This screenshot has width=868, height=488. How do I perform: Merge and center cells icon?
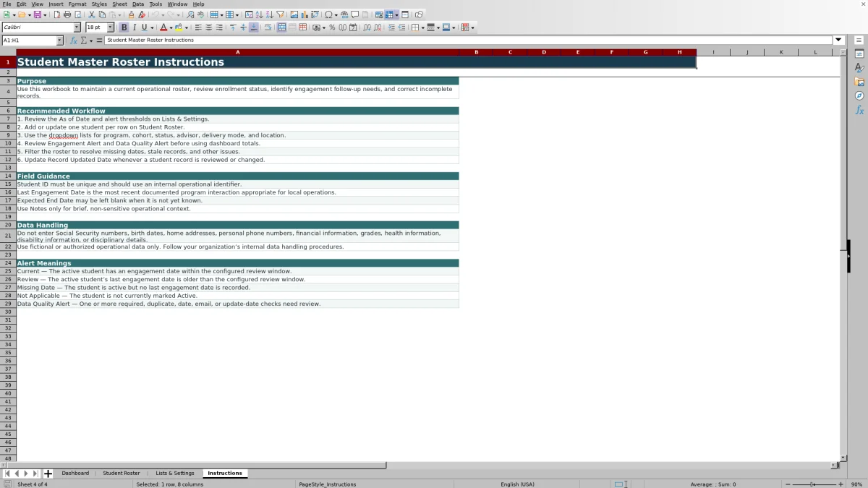282,27
